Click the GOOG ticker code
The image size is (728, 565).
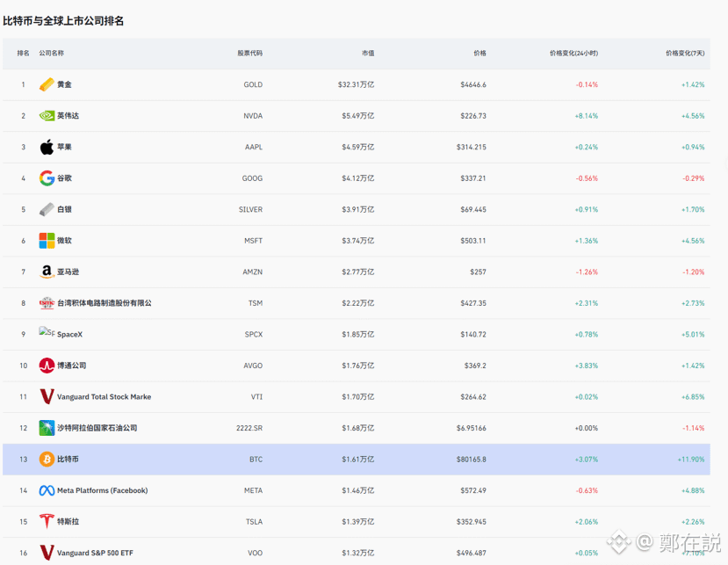[x=252, y=178]
